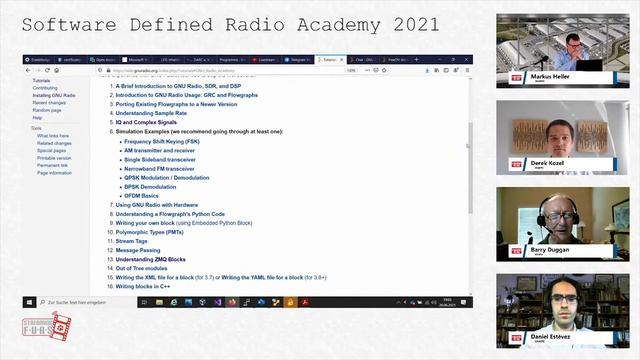Expand hidden system tray icons

(x=398, y=302)
